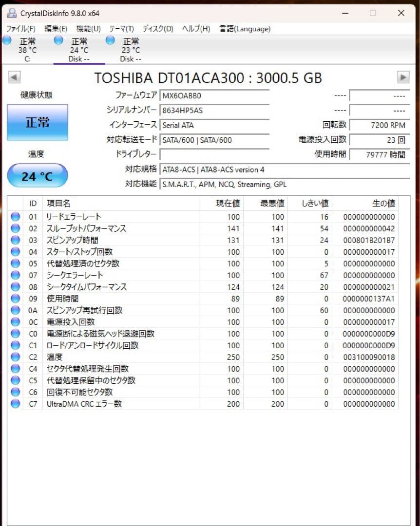Click the インターフェース field Serial ATA
Screen dimensions: 420x526
point(214,125)
